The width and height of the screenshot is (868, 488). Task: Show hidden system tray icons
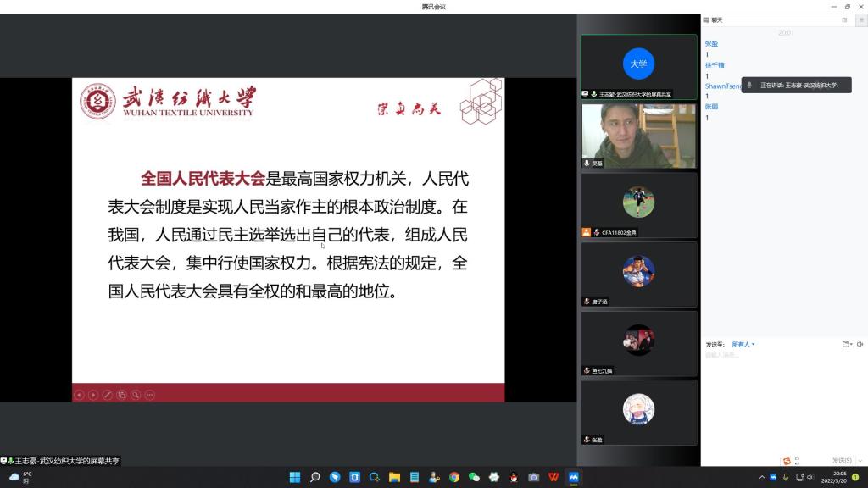coord(762,477)
